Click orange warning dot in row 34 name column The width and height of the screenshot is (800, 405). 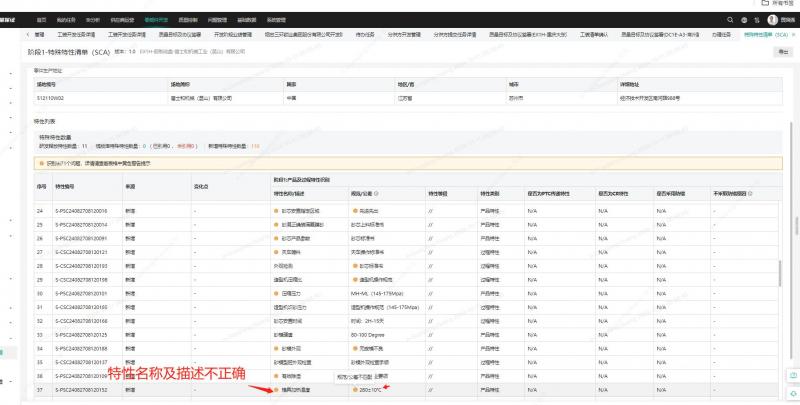(277, 348)
